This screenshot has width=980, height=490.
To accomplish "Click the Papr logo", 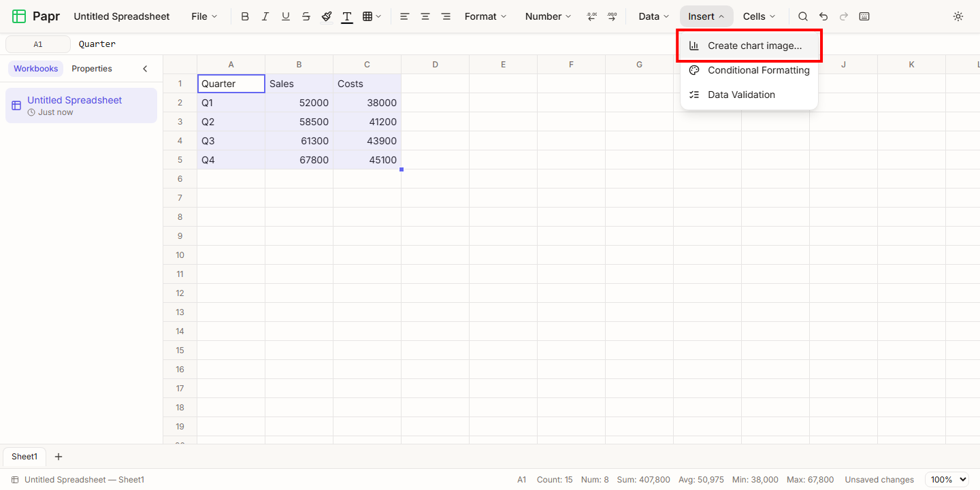I will (x=37, y=16).
